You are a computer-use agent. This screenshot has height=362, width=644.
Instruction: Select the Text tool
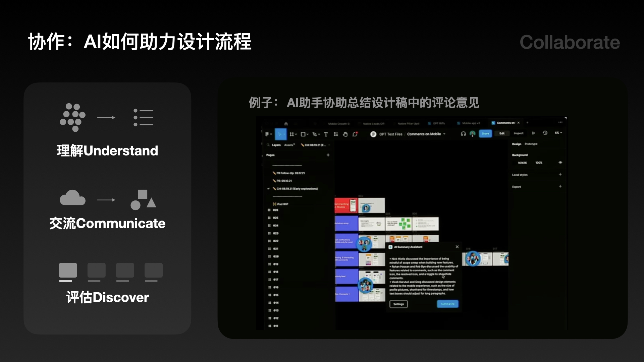326,134
